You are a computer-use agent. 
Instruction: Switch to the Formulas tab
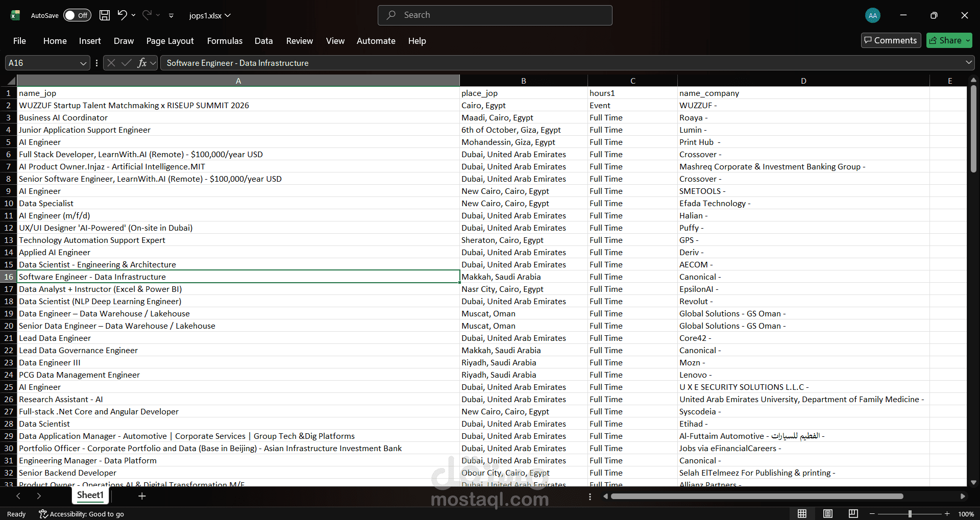click(225, 41)
